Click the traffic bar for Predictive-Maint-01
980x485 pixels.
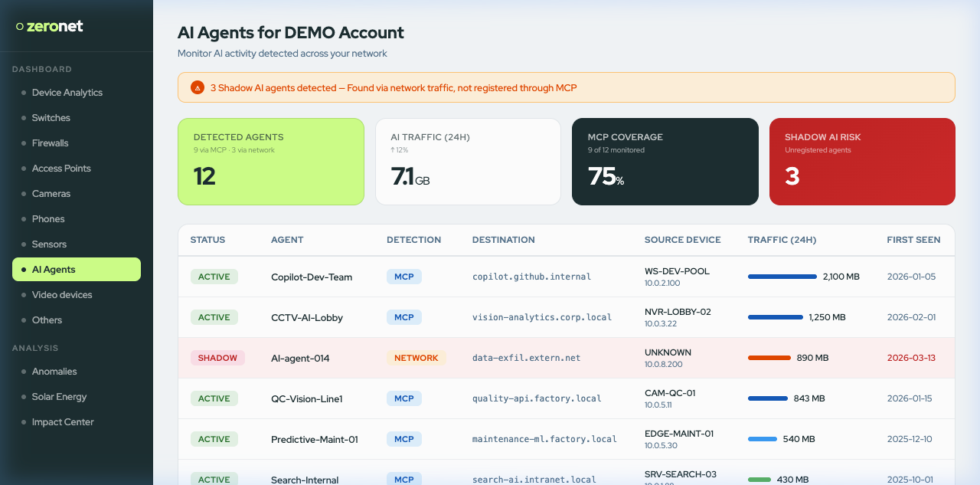(762, 439)
